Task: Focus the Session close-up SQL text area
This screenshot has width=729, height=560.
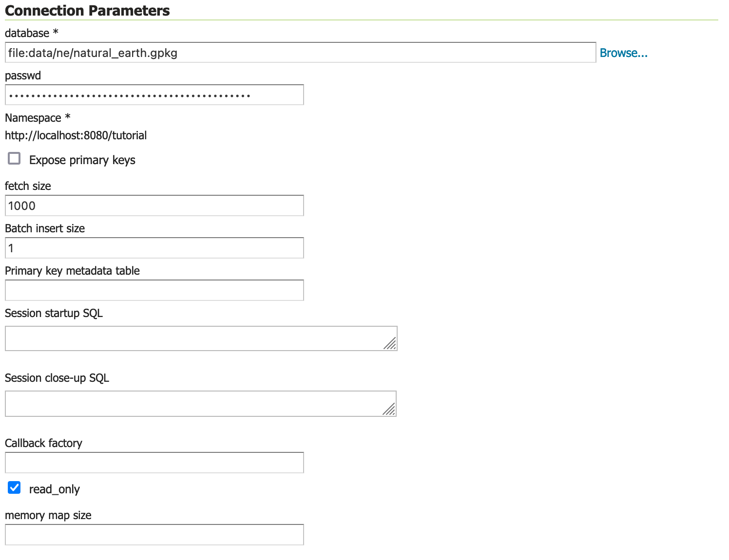Action: (195, 404)
